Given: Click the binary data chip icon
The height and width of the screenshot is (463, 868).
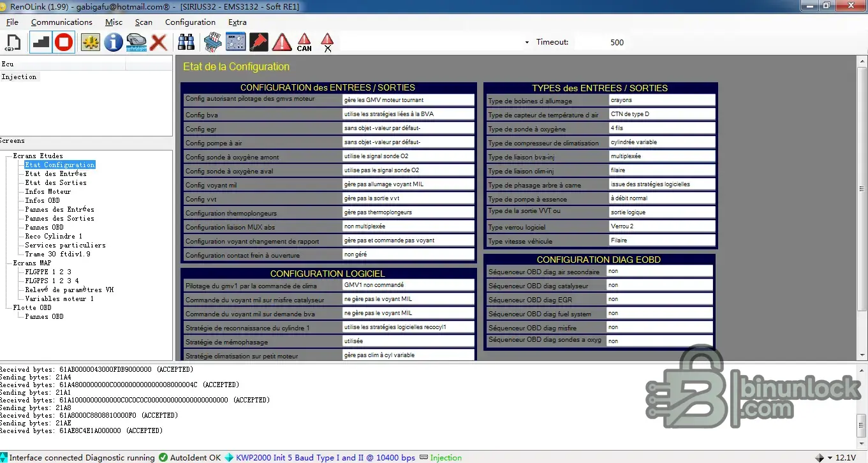Looking at the screenshot, I should point(213,43).
